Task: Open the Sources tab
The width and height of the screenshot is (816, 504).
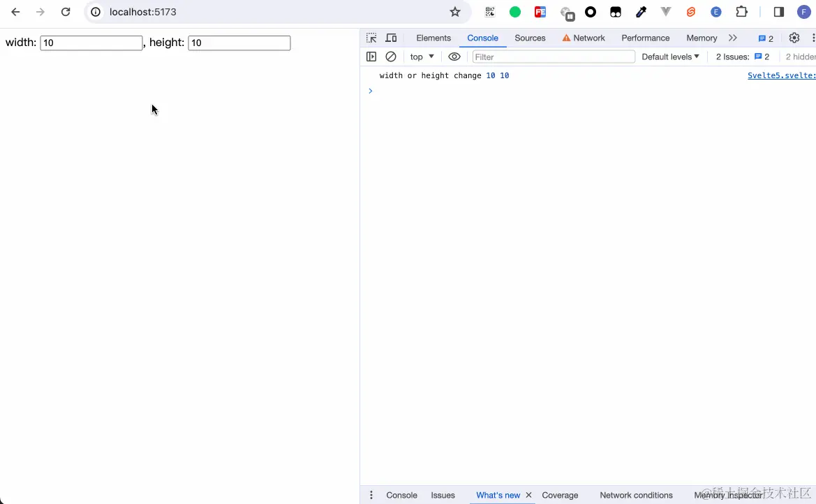Action: [530, 38]
